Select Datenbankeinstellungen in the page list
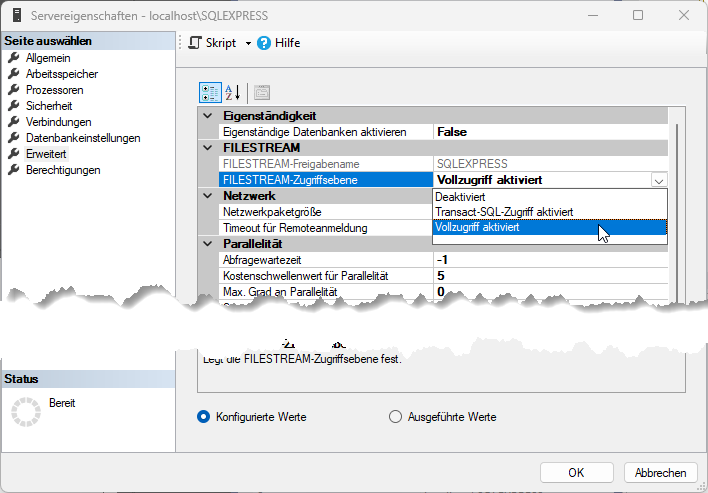 83,138
